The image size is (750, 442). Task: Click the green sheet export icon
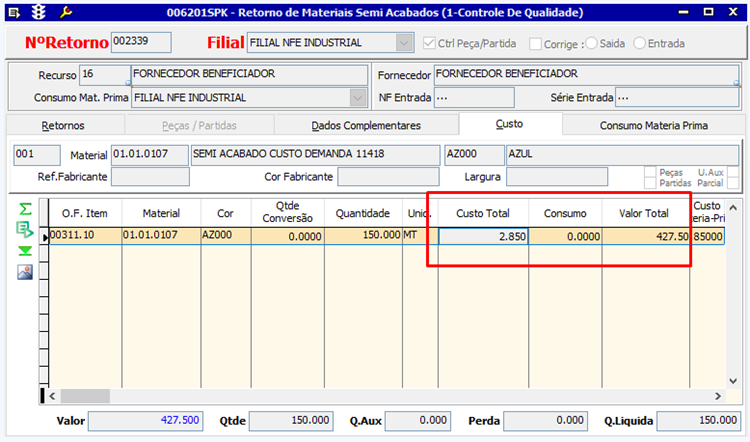[25, 230]
